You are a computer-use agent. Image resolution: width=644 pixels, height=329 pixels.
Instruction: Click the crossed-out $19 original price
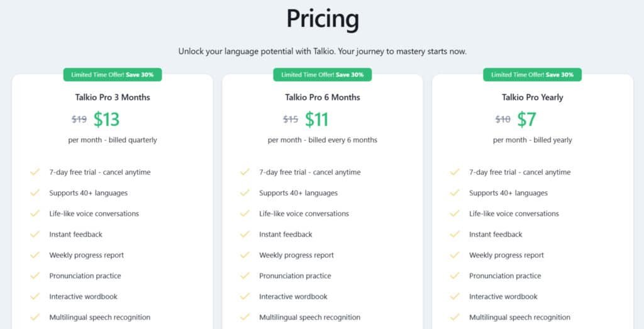click(x=79, y=119)
